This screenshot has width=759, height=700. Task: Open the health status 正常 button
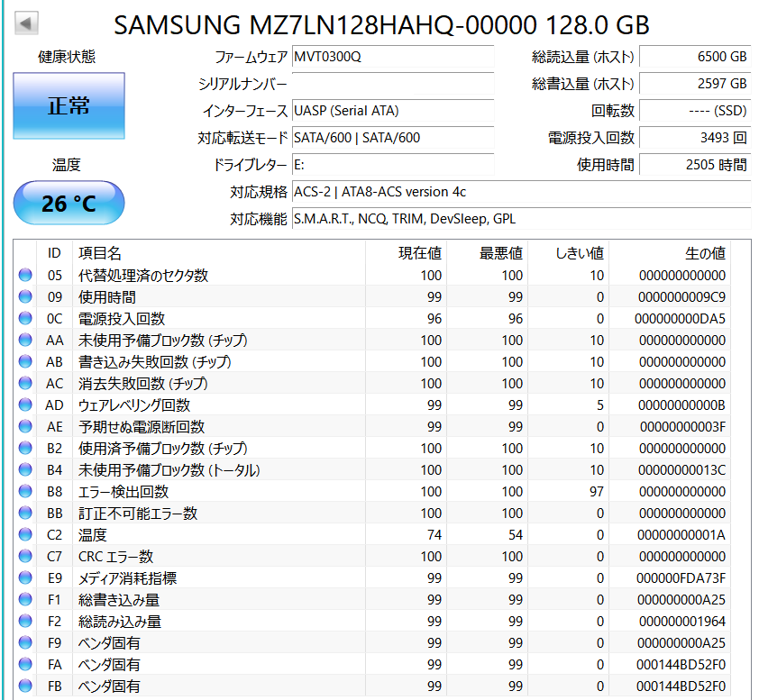point(69,106)
